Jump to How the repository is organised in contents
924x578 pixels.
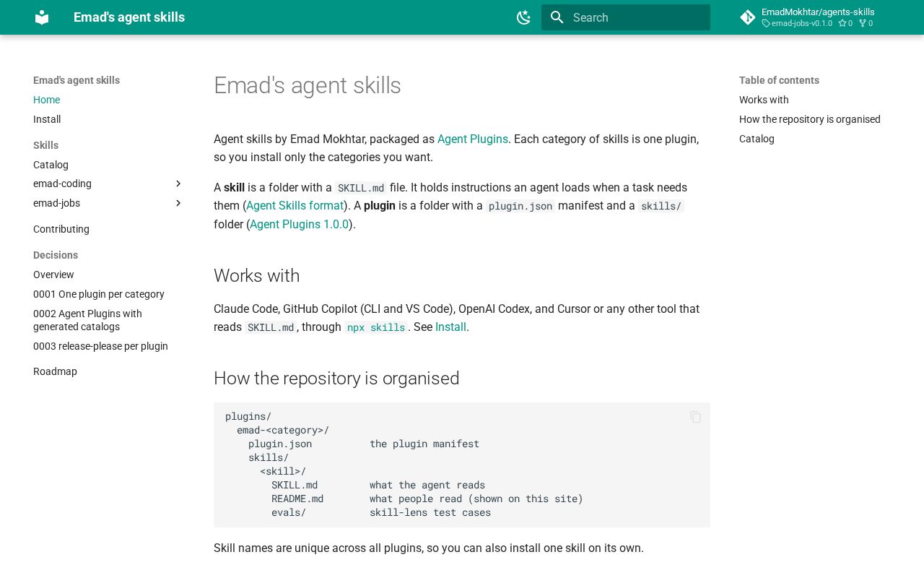pyautogui.click(x=810, y=119)
